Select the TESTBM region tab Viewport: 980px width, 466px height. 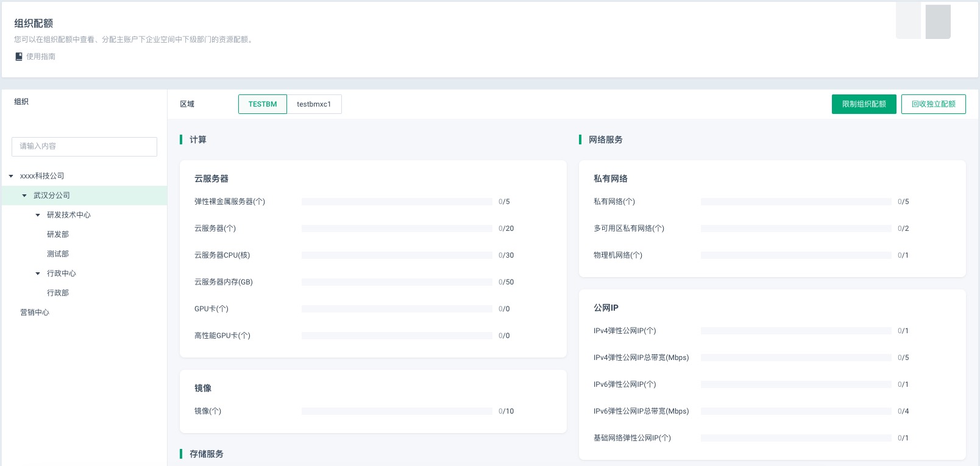(x=262, y=104)
